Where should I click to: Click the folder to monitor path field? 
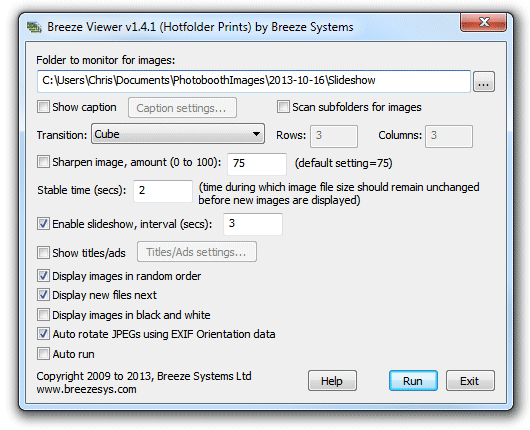[254, 81]
